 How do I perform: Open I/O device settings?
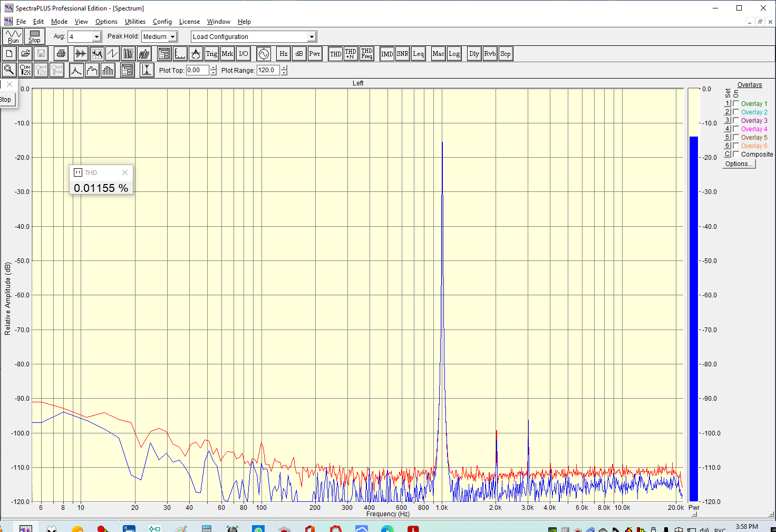243,54
